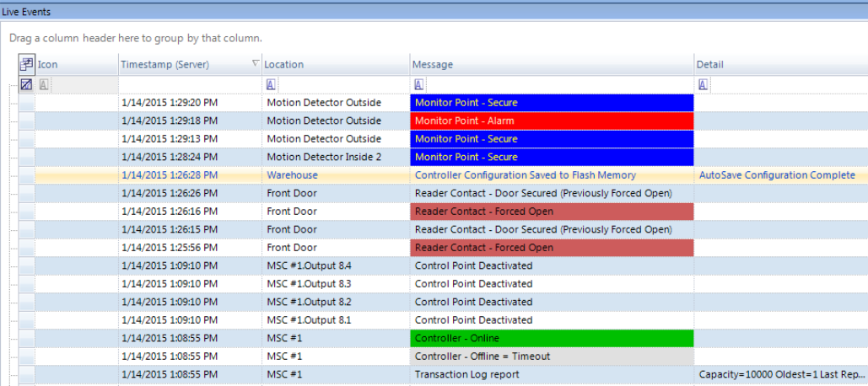Select the Live Events panel title
The image size is (868, 386).
tap(26, 12)
